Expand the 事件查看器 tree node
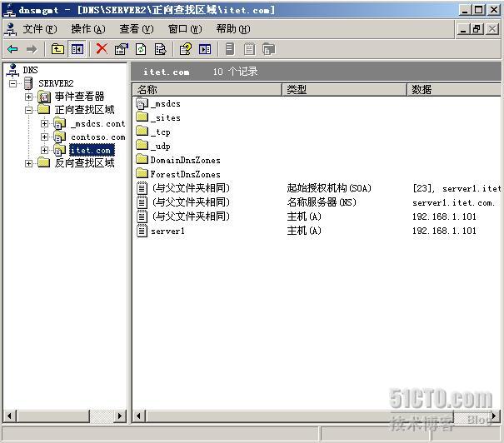The width and height of the screenshot is (504, 443). point(28,97)
